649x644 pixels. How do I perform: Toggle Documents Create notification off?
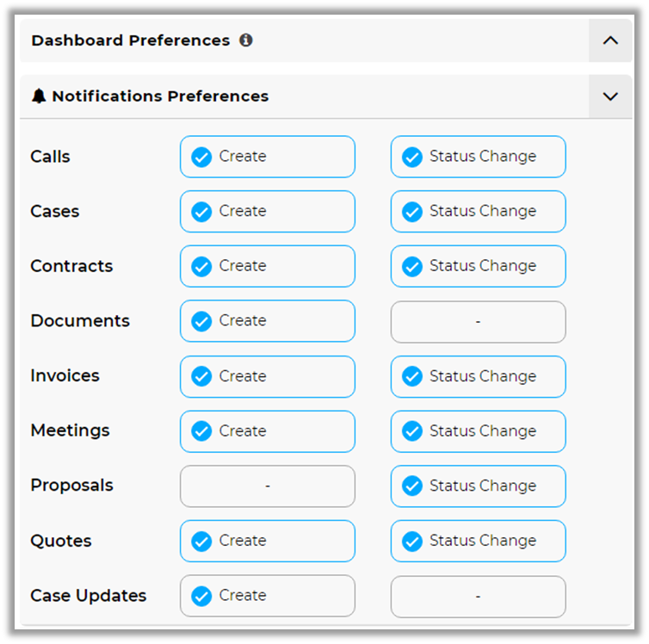tap(267, 321)
